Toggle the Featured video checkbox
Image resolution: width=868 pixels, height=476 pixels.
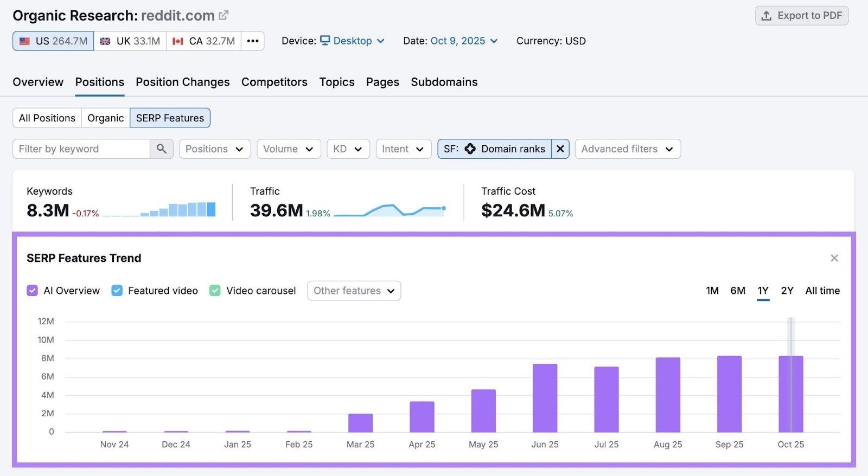pos(117,291)
